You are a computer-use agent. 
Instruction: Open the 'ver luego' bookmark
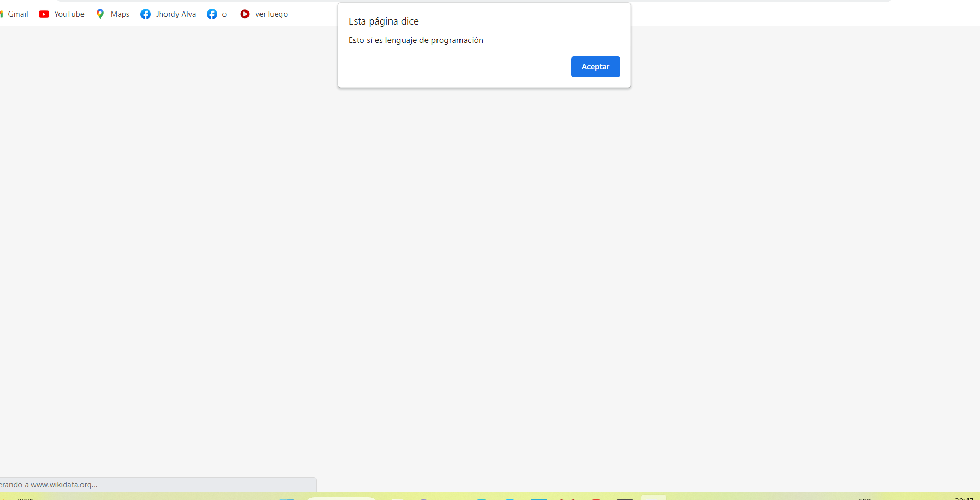pyautogui.click(x=264, y=14)
